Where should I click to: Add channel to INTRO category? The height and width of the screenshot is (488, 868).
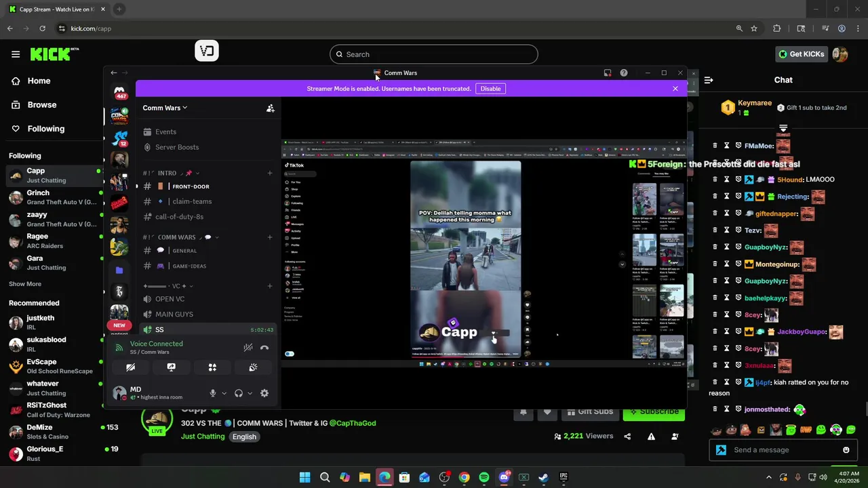click(269, 174)
